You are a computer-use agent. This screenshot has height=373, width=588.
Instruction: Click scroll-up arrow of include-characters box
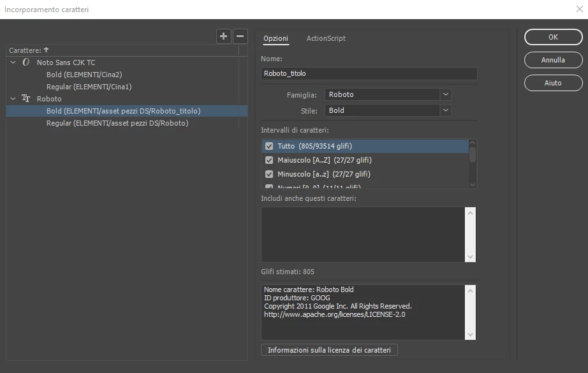(470, 212)
